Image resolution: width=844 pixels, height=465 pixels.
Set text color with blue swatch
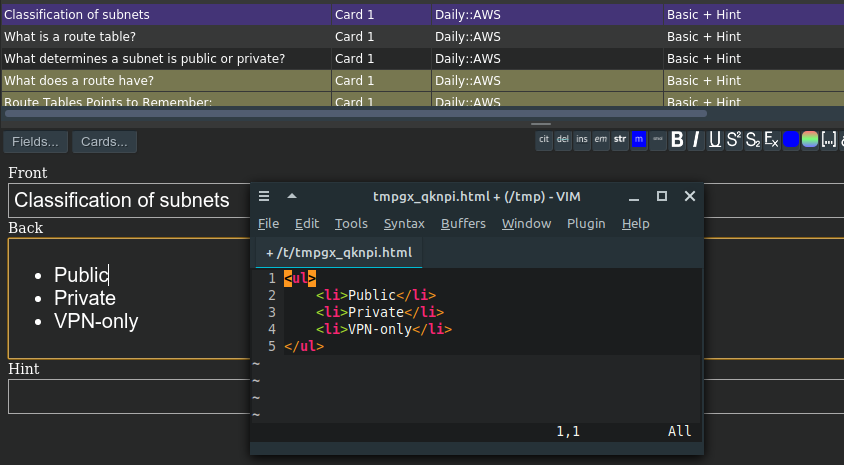point(791,140)
